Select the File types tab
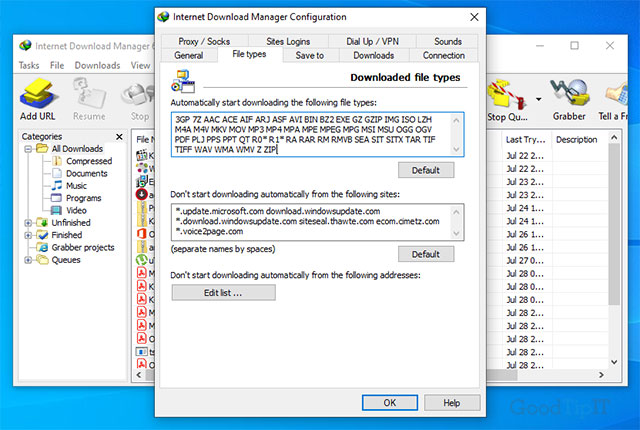 [249, 54]
